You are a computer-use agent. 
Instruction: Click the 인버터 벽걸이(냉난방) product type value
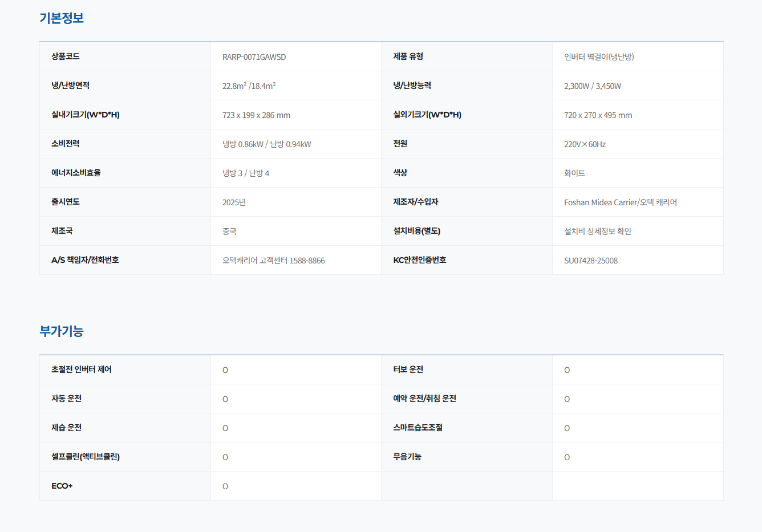(599, 57)
